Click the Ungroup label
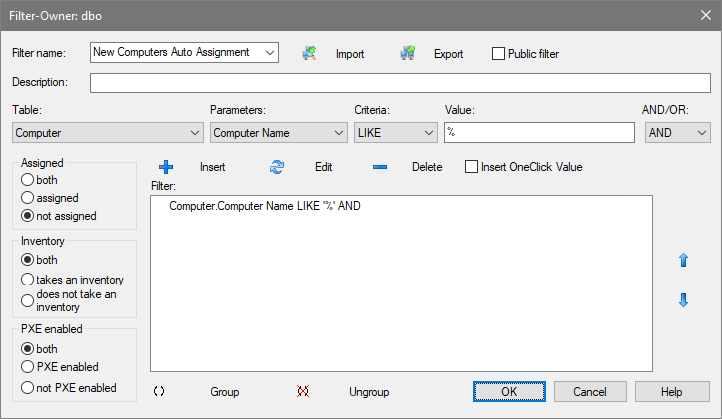The height and width of the screenshot is (419, 722). coord(369,392)
